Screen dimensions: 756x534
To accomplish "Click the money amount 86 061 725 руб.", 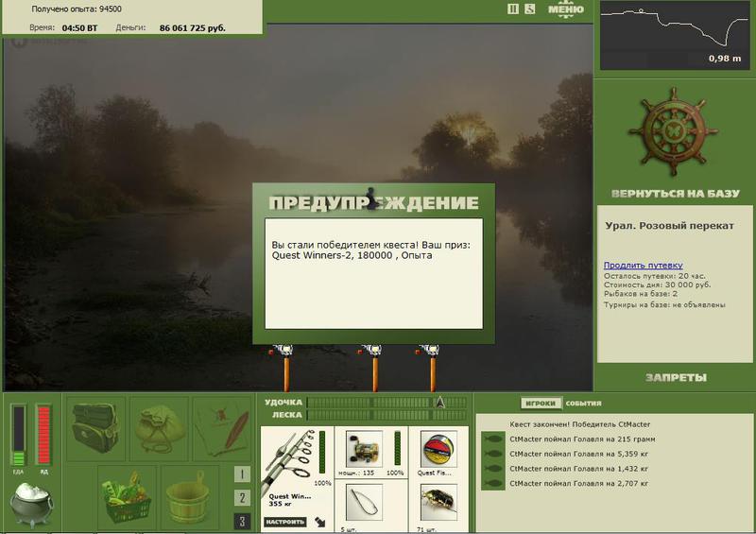I will (193, 28).
